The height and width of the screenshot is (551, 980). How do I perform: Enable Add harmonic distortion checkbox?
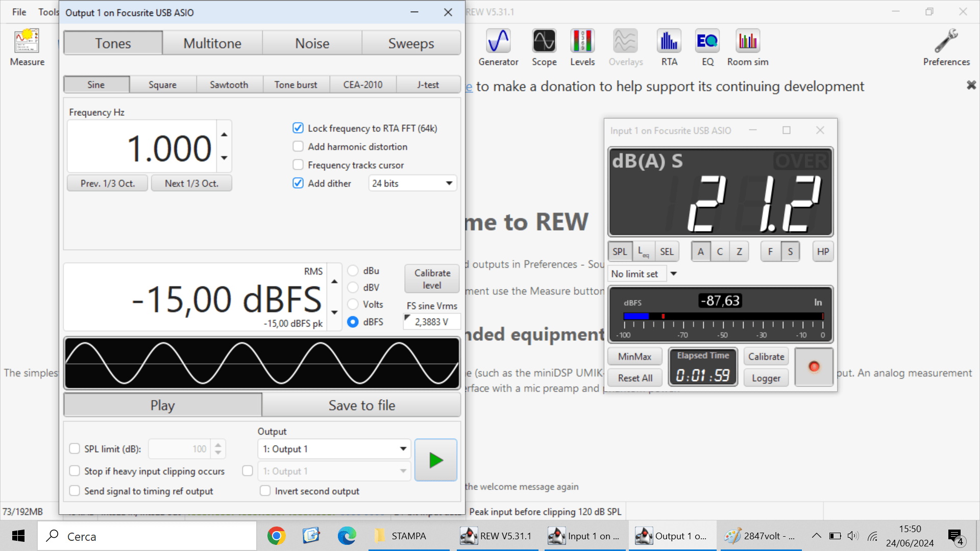pyautogui.click(x=298, y=146)
